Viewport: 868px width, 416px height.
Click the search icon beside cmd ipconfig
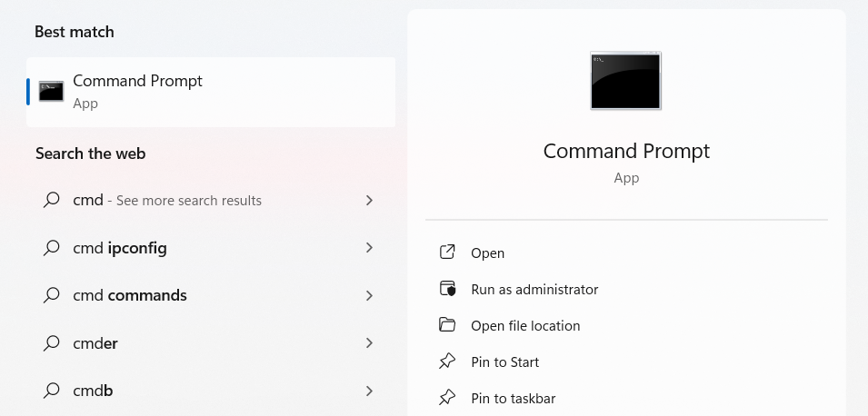pos(52,248)
